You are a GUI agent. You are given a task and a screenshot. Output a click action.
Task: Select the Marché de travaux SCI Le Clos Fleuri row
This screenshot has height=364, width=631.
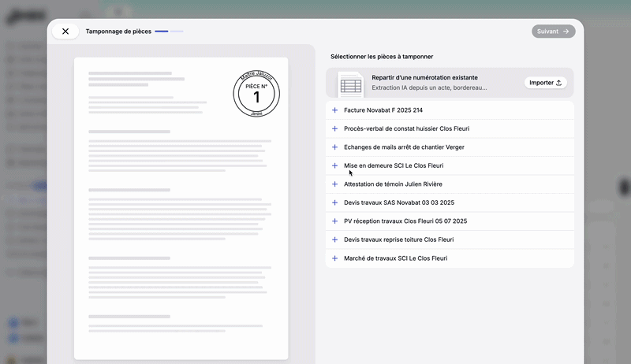(x=450, y=258)
